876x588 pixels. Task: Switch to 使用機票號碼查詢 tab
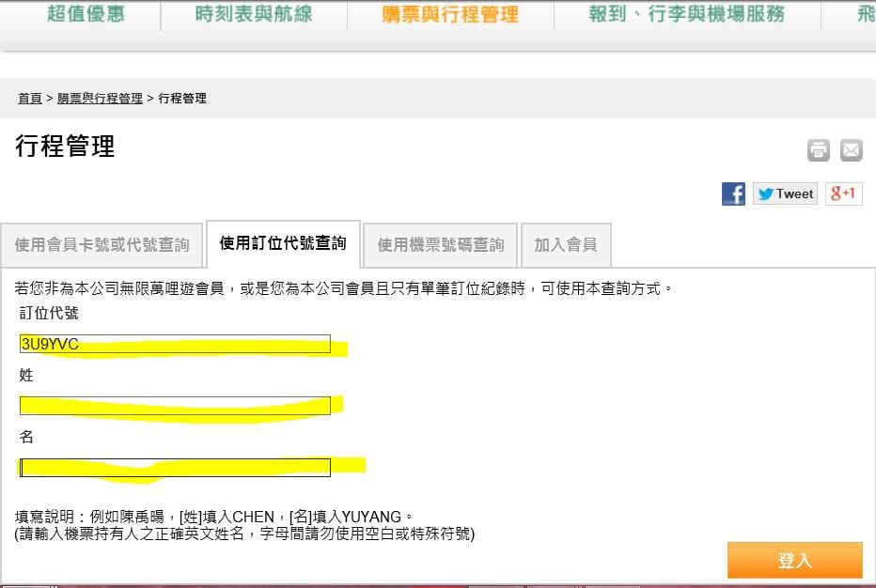point(440,245)
